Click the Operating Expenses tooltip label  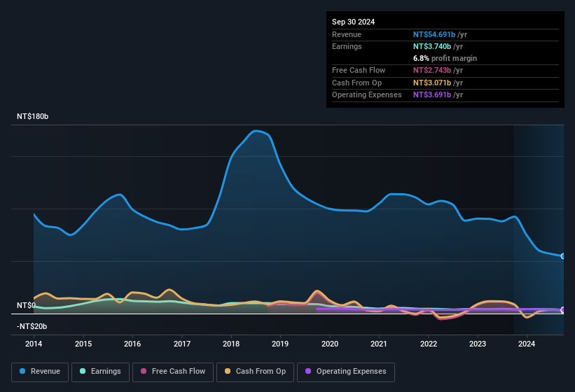pyautogui.click(x=367, y=95)
